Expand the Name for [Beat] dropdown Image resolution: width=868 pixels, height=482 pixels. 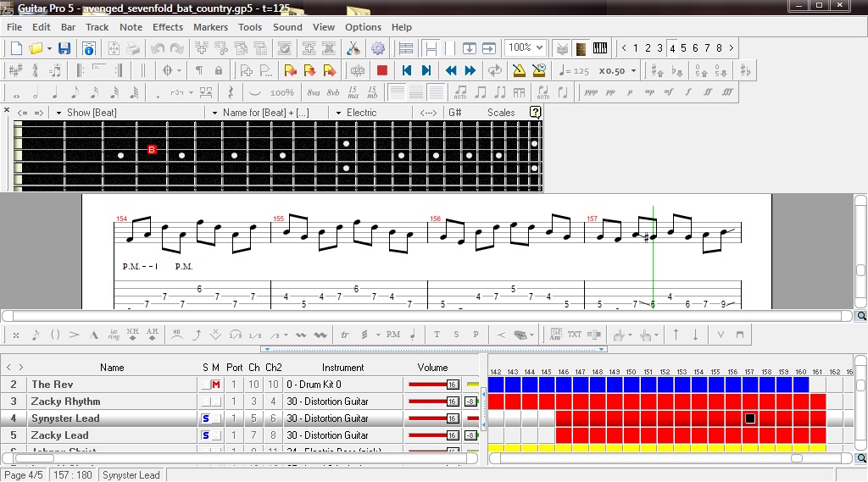214,113
